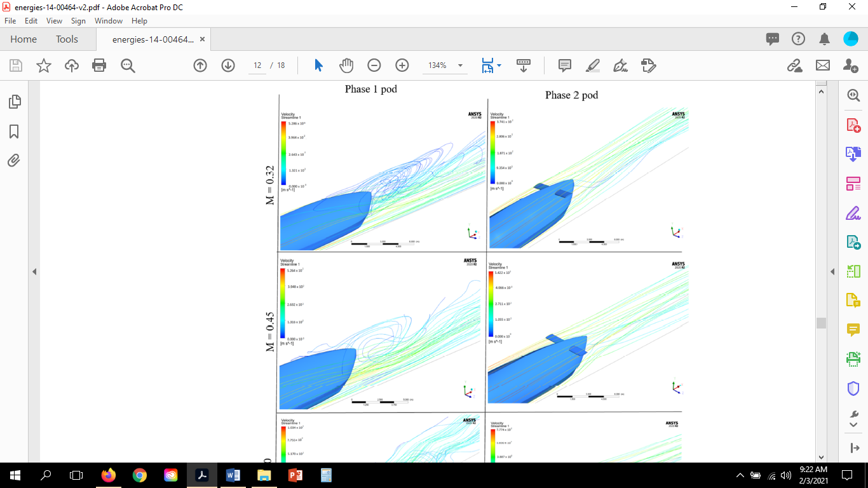Open the Fill & Sign pen tool
Screen dimensions: 868x488
(620, 65)
